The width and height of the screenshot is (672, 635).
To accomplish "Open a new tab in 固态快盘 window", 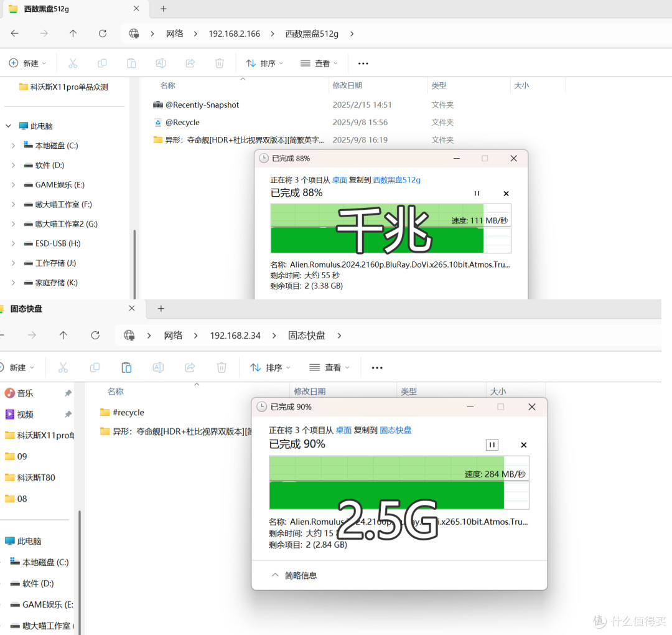I will click(161, 308).
